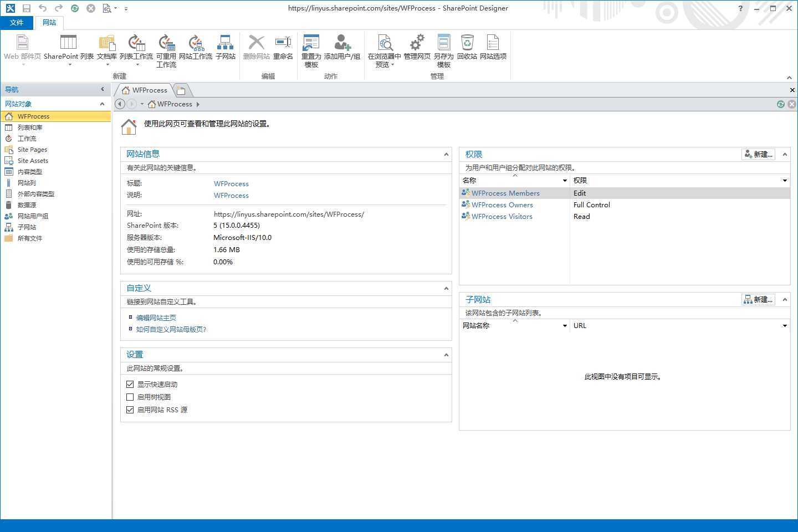Click the Web 部件页 ribbon icon
This screenshot has width=798, height=532.
click(x=22, y=49)
